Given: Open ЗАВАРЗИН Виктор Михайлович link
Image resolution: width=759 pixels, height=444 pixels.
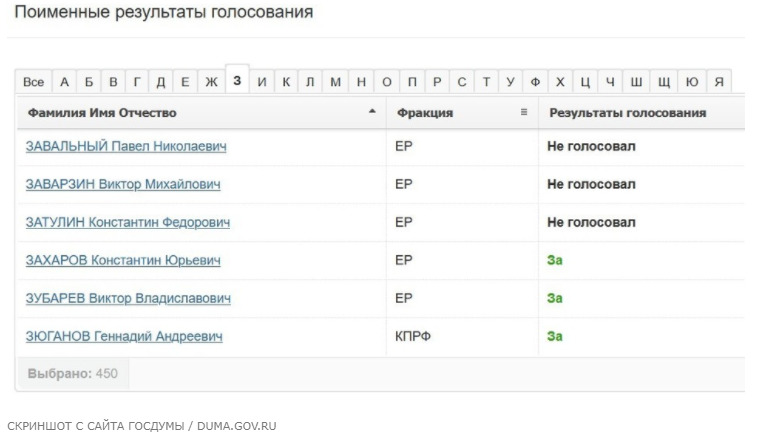Looking at the screenshot, I should click(123, 185).
